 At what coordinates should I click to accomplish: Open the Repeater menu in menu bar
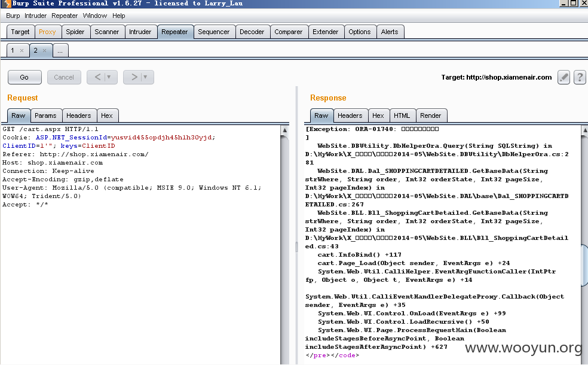pyautogui.click(x=65, y=16)
